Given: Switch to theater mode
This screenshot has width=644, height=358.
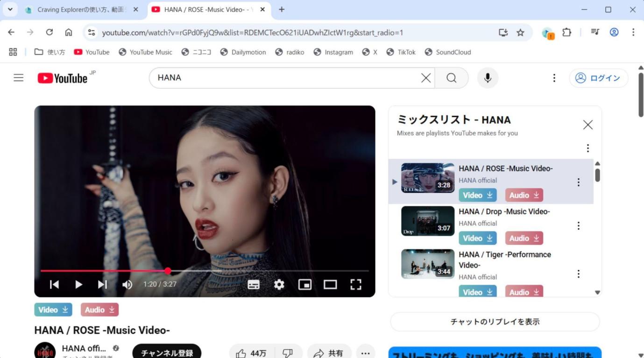Looking at the screenshot, I should [330, 284].
